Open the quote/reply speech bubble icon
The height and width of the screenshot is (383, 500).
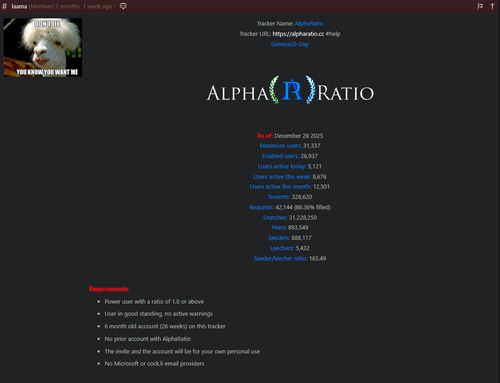coord(123,6)
